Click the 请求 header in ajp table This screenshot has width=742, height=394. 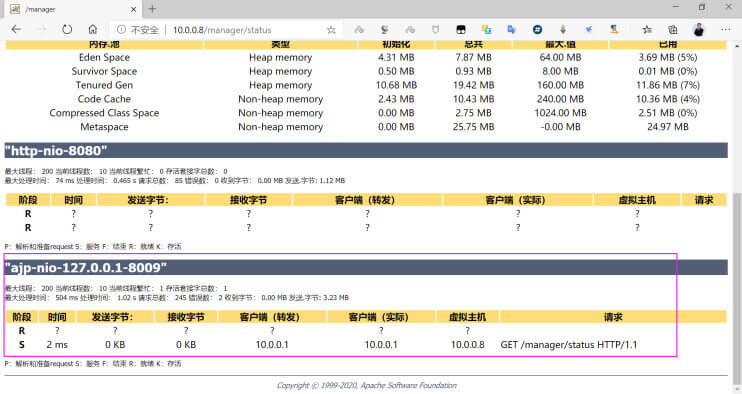click(613, 317)
